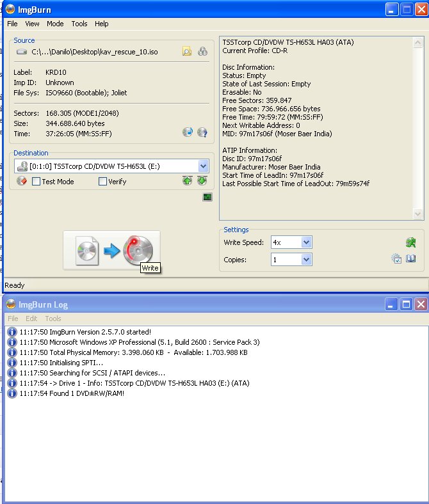Click the ImgBurn title bar app icon
Image resolution: width=429 pixels, height=504 pixels.
pos(10,10)
